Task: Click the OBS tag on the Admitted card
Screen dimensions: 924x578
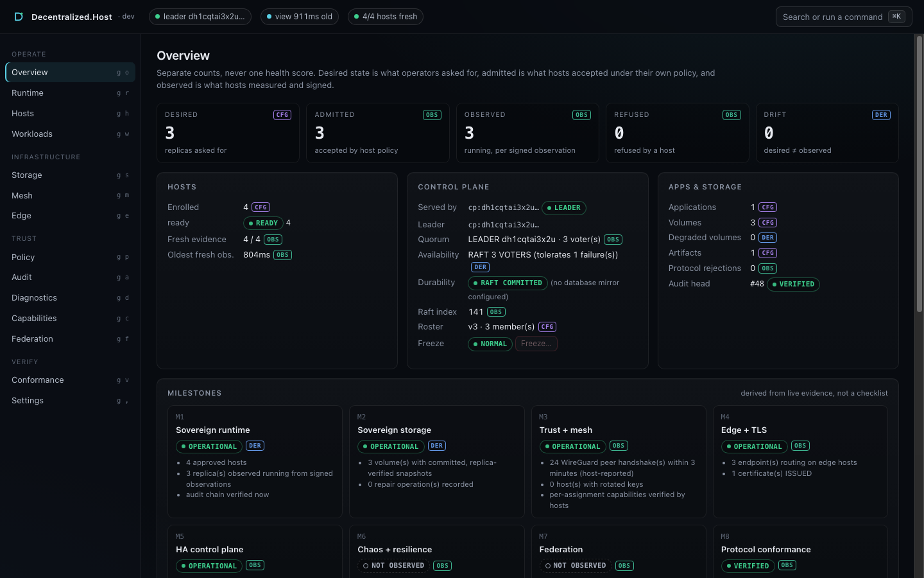Action: coord(432,115)
